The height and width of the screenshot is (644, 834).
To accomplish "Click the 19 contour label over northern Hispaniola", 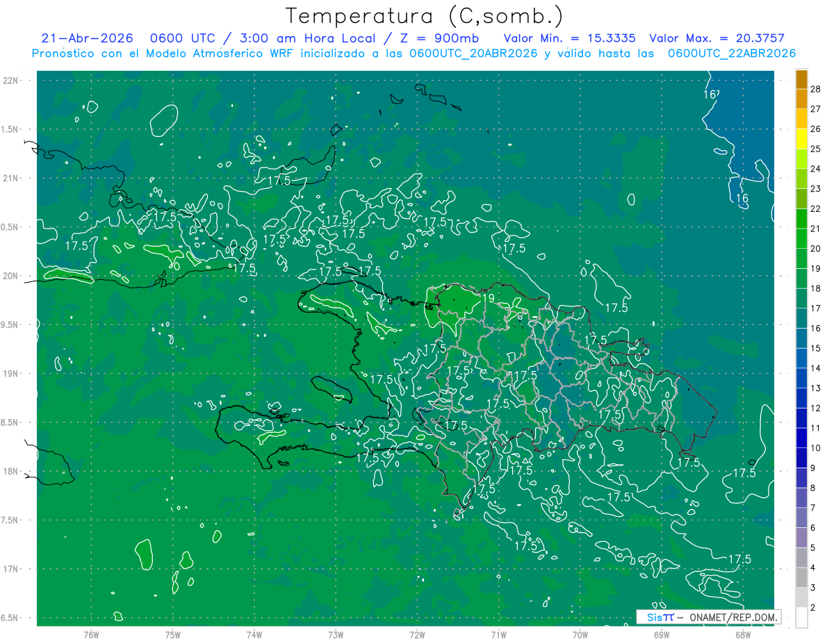I will (x=488, y=298).
